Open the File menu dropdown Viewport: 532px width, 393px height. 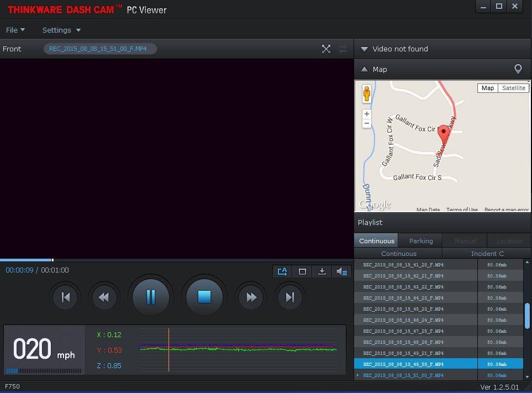tap(15, 30)
